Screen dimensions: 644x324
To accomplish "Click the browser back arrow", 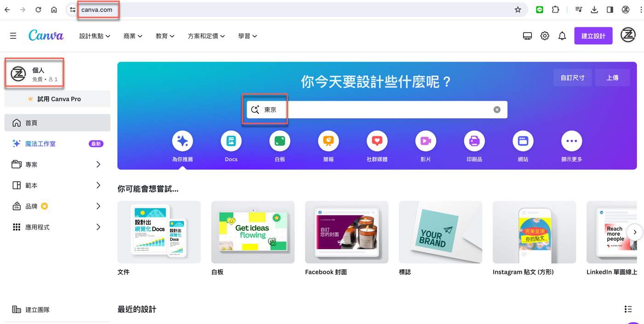I will (x=7, y=10).
